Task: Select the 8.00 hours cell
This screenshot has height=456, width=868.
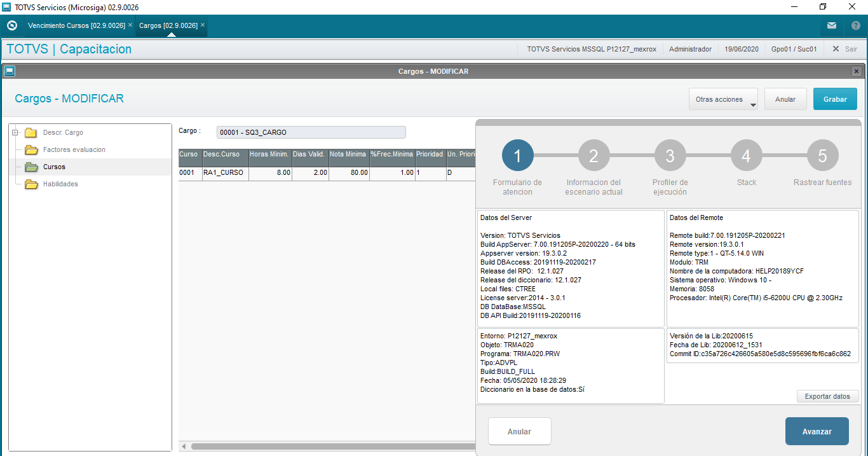Action: (x=270, y=173)
